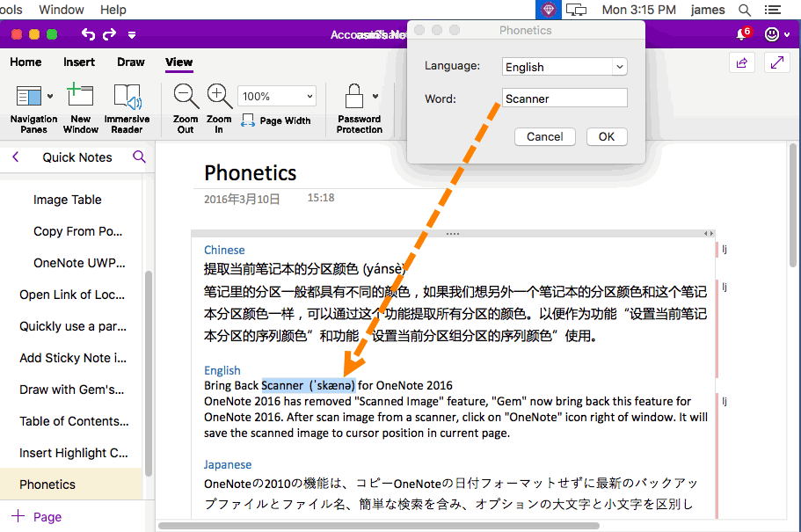
Task: Open the Copy From Po... page
Action: click(77, 231)
